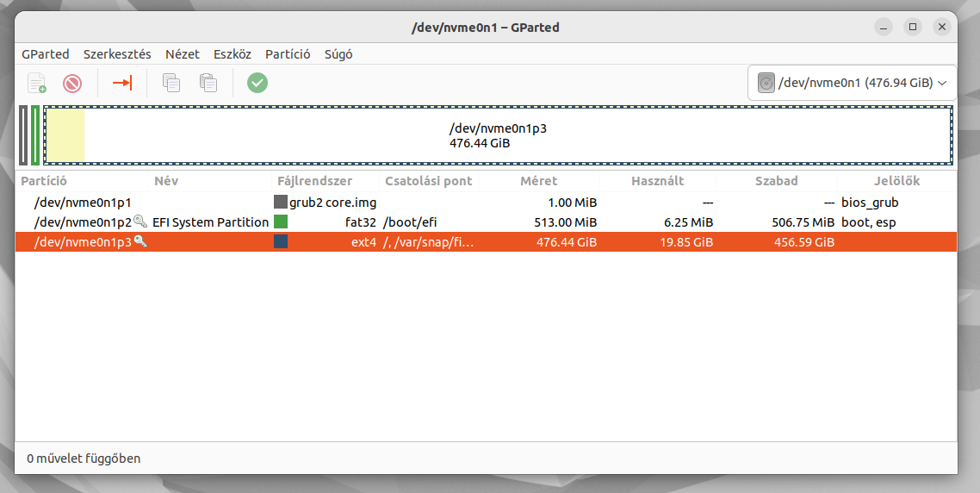The image size is (980, 493).
Task: Click the '19.85 GiB' used cell
Action: 686,242
